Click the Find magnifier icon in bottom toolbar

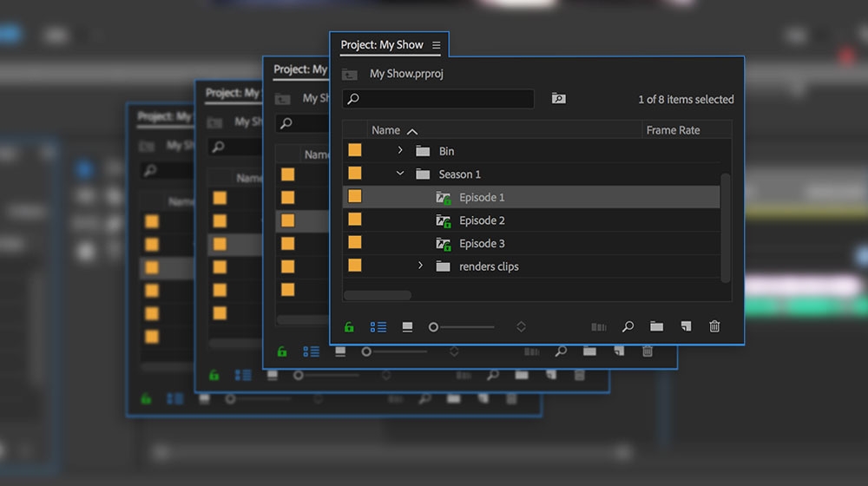tap(628, 326)
